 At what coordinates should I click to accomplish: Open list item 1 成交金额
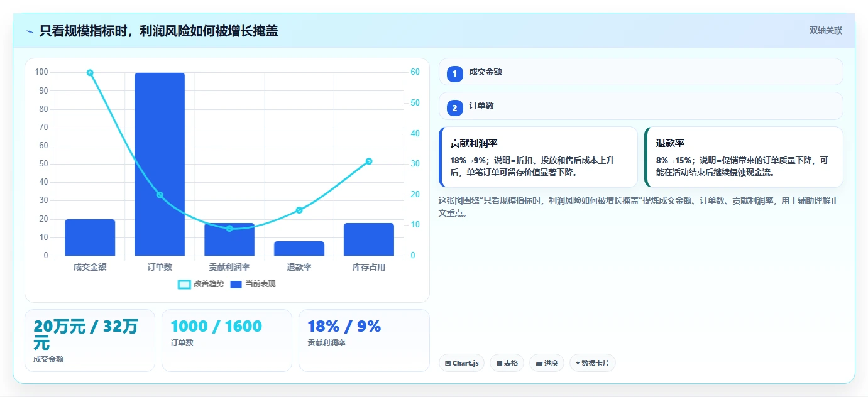coord(641,72)
